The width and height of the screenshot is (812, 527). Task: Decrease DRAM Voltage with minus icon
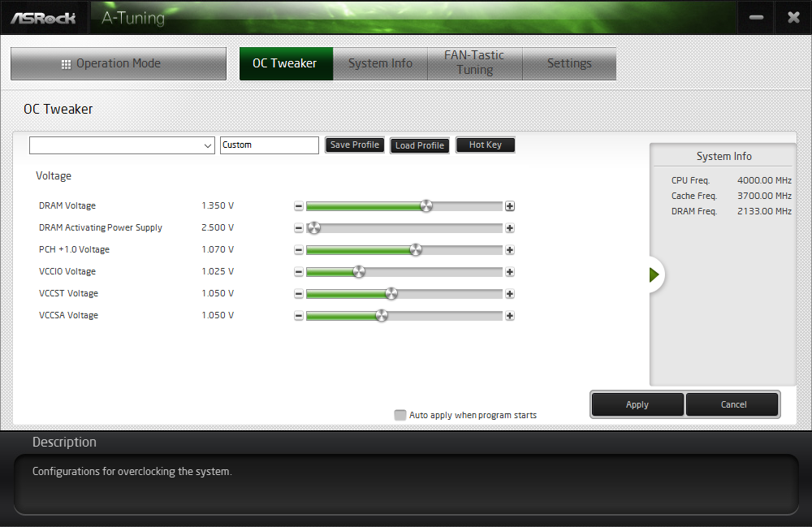pos(299,206)
